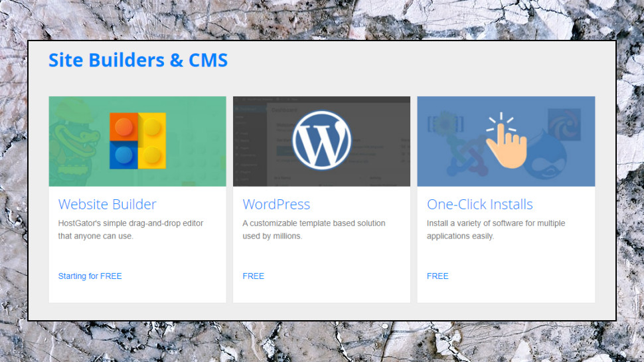644x362 pixels.
Task: Click the WordPress logo icon
Action: pyautogui.click(x=321, y=140)
